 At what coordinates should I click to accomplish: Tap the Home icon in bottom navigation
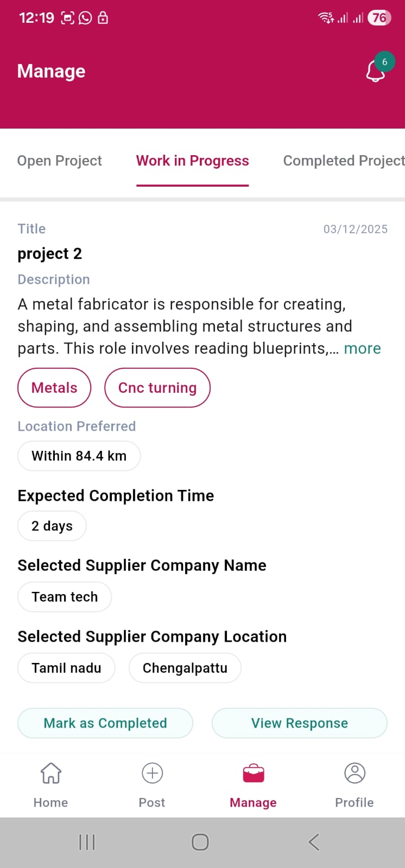pos(51,773)
